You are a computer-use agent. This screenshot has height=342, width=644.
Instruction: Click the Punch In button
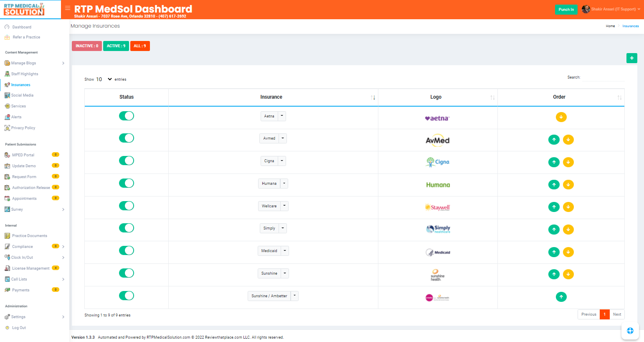tap(566, 10)
